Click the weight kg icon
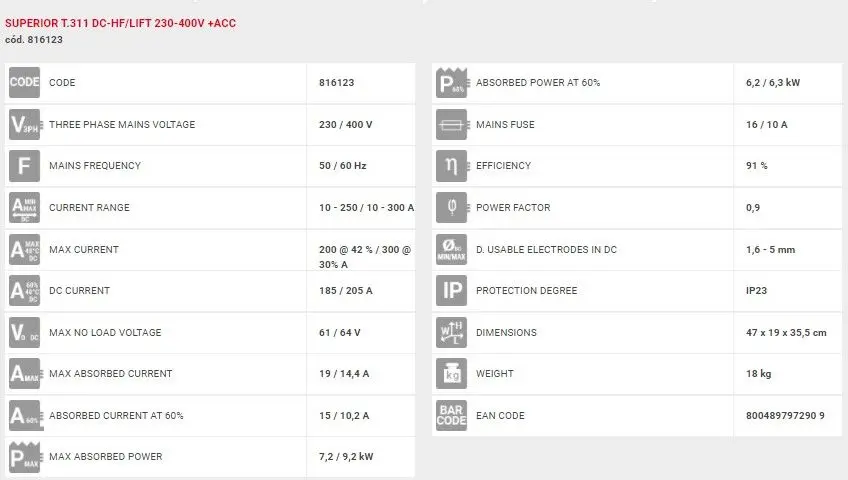Image resolution: width=848 pixels, height=480 pixels. (452, 374)
